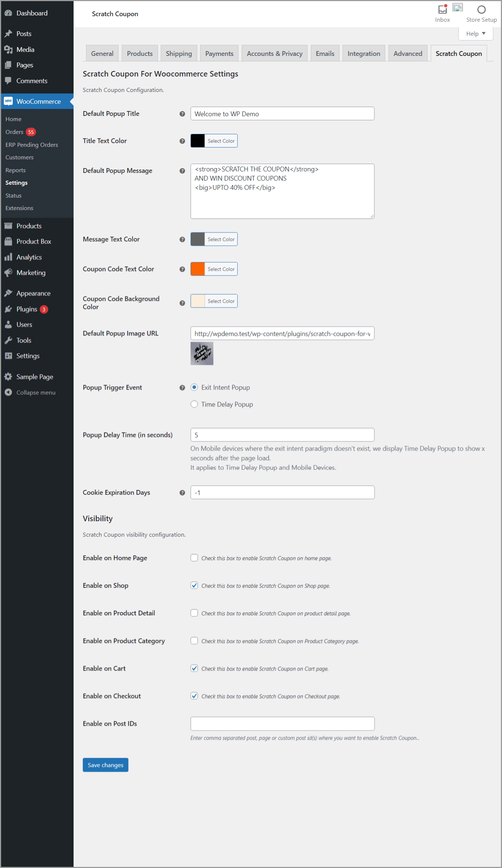502x868 pixels.
Task: Check Enable on Product Category box
Action: (x=194, y=640)
